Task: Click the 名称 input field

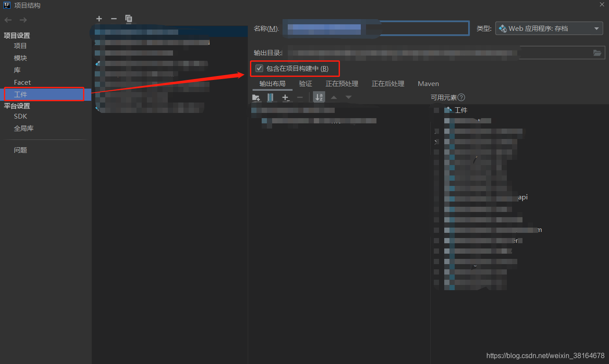Action: 376,29
